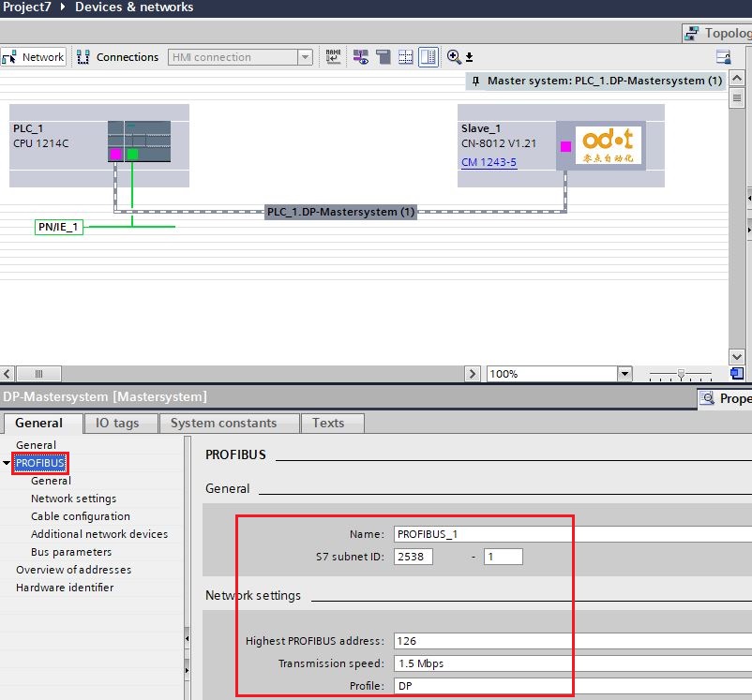The image size is (752, 700).
Task: Click the zoom magnifier icon in toolbar
Action: [454, 57]
